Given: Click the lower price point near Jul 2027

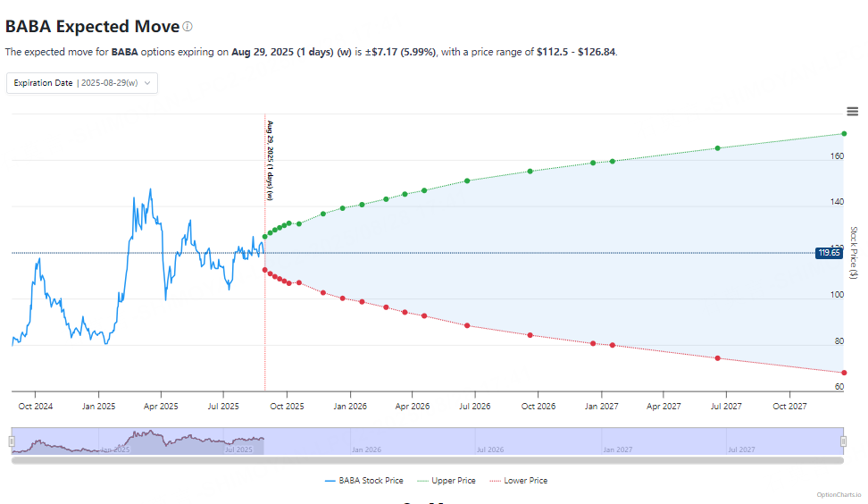Looking at the screenshot, I should 718,358.
